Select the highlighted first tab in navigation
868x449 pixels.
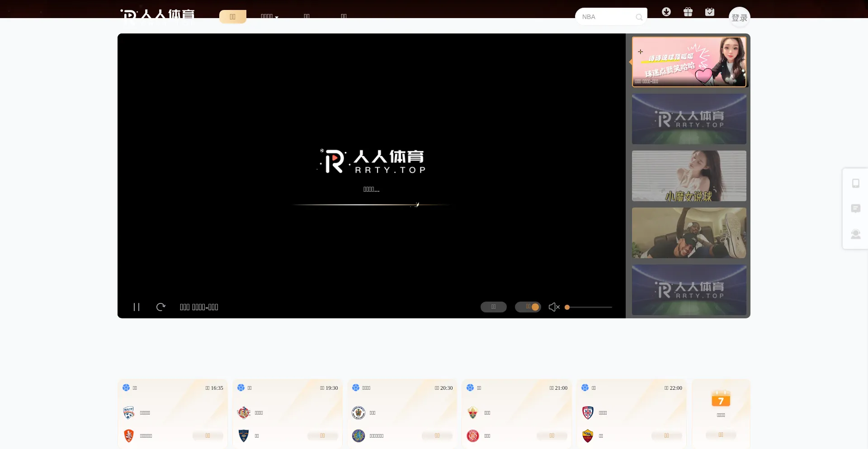click(232, 16)
